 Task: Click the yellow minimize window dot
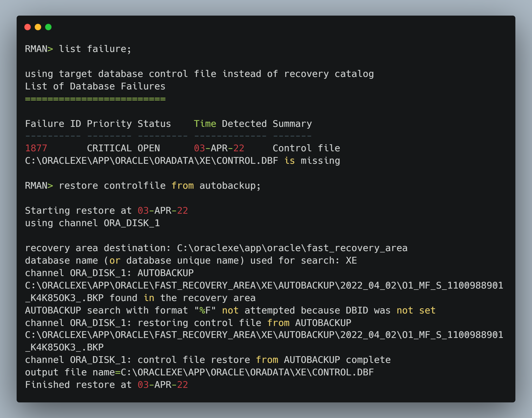tap(38, 27)
